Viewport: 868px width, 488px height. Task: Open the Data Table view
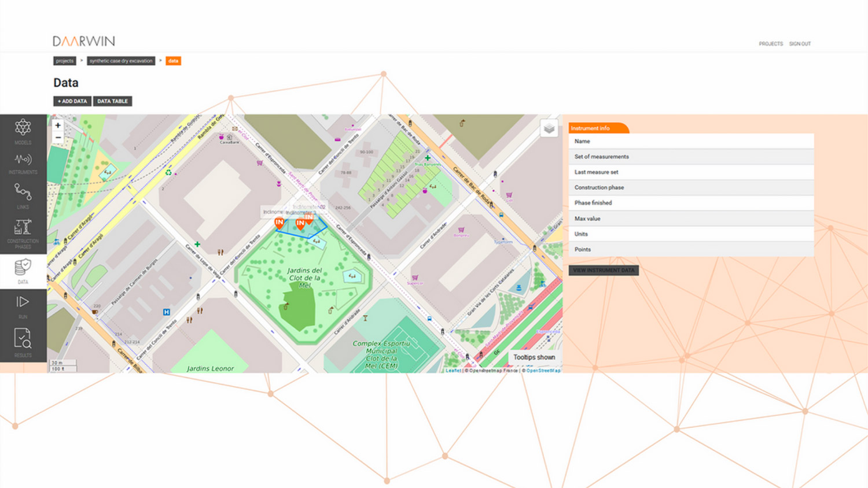pyautogui.click(x=112, y=101)
